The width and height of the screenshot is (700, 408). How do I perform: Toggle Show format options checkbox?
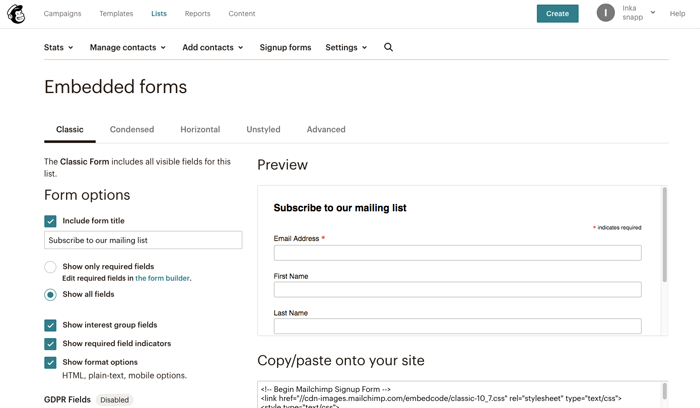(50, 362)
